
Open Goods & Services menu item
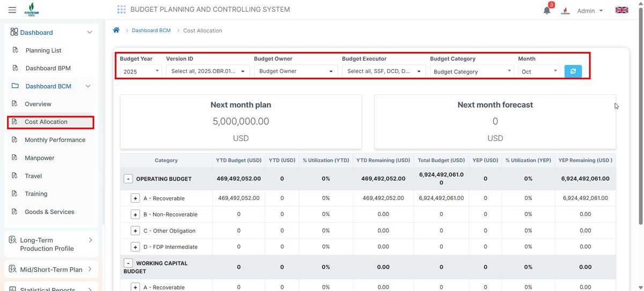click(50, 212)
